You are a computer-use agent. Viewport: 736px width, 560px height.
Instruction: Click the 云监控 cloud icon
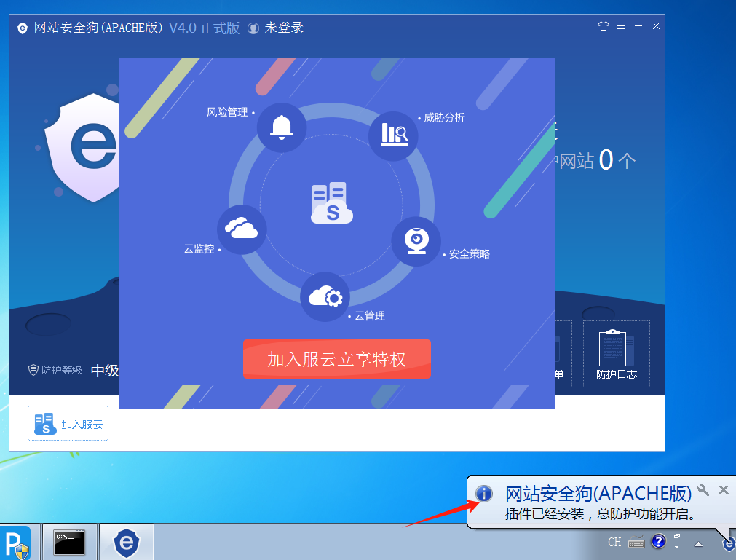click(242, 229)
